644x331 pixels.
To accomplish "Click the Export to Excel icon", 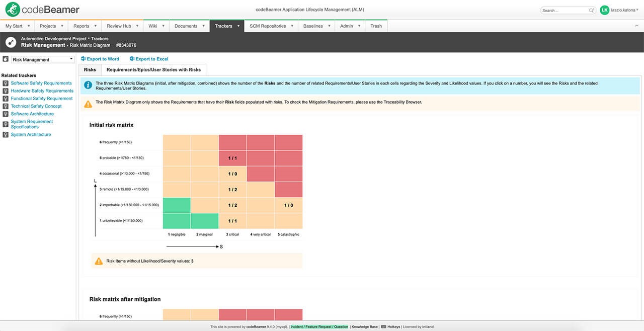I will [132, 59].
